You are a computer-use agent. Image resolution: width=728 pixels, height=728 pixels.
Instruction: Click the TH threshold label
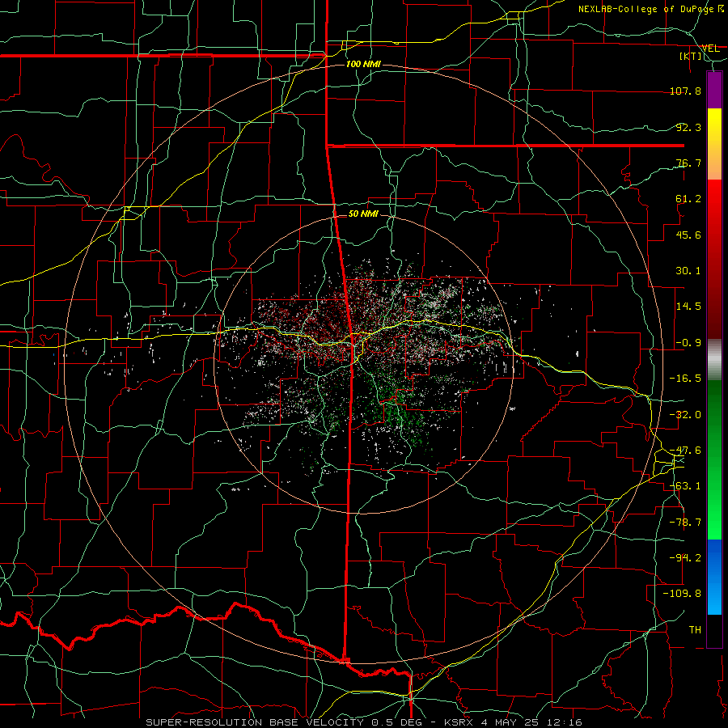tap(695, 630)
